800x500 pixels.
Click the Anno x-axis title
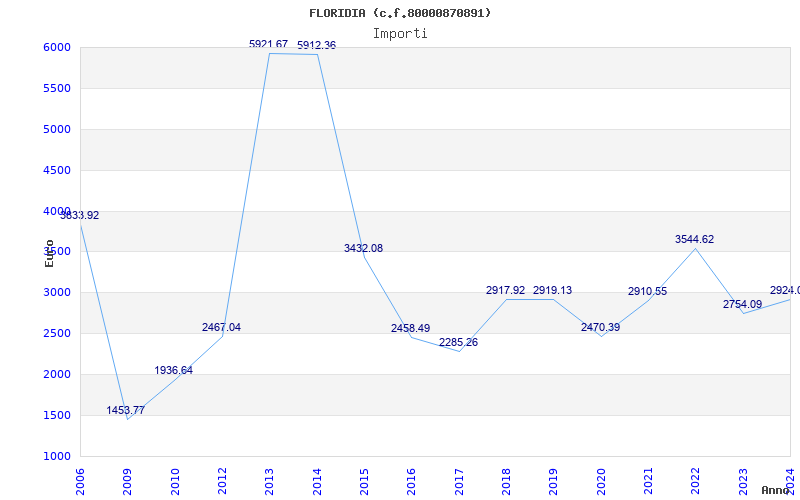[x=776, y=490]
